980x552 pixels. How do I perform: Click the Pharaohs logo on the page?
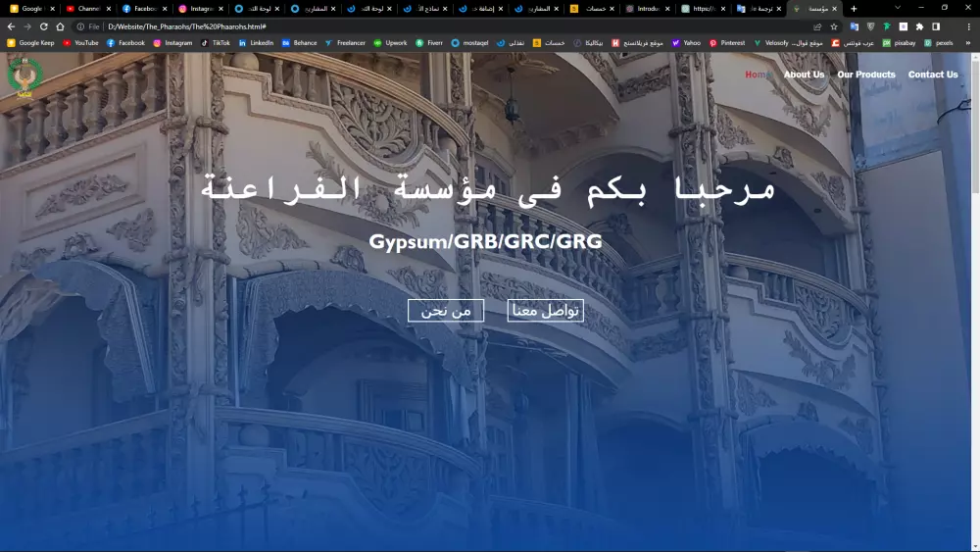[x=24, y=77]
